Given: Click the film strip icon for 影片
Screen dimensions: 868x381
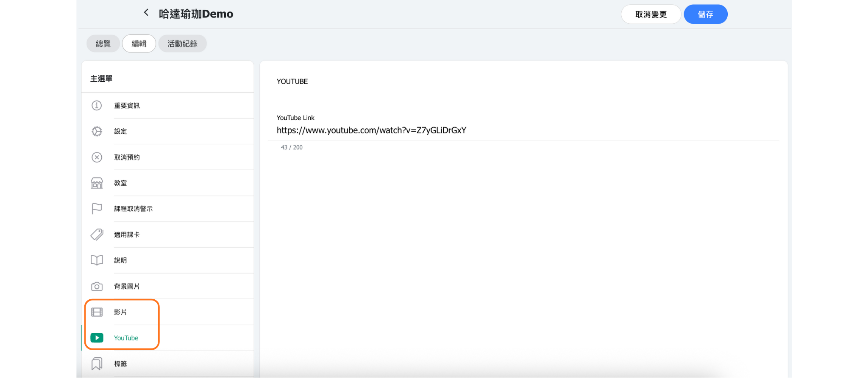Looking at the screenshot, I should pos(97,312).
